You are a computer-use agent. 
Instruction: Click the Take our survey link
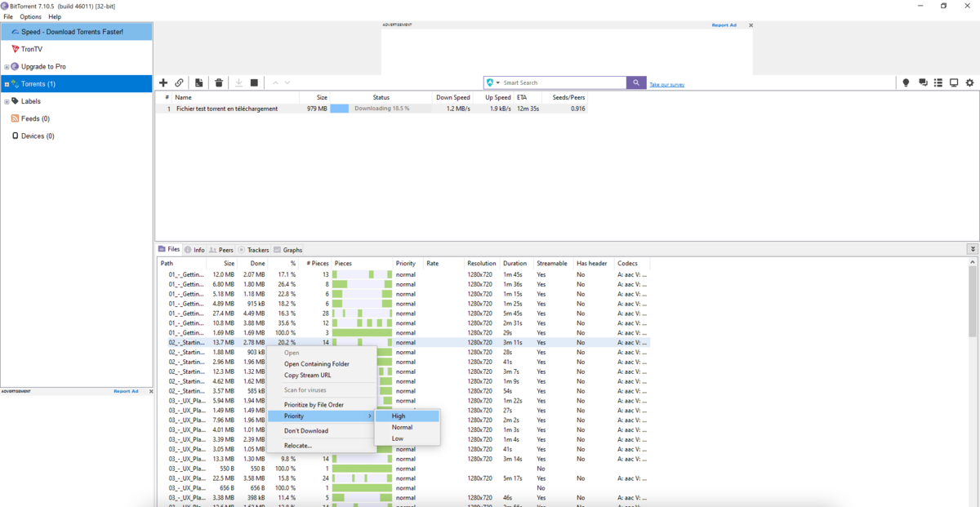coord(666,85)
